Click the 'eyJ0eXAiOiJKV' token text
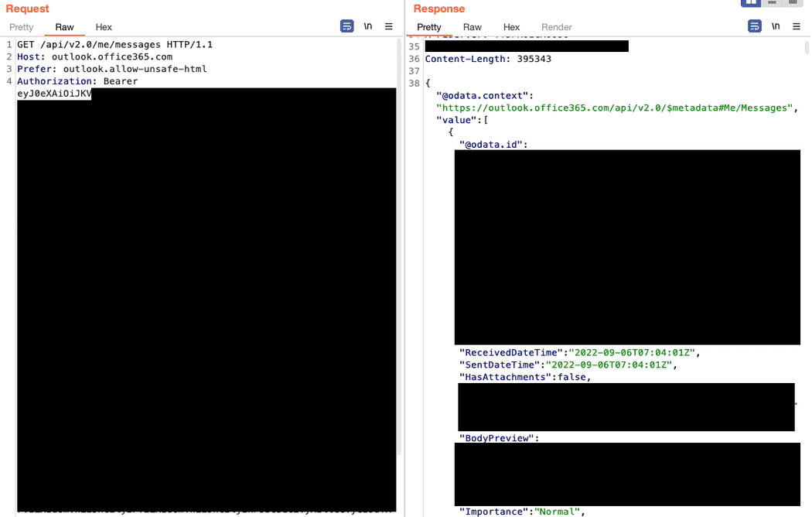Viewport: 812px width, 517px height. click(54, 94)
